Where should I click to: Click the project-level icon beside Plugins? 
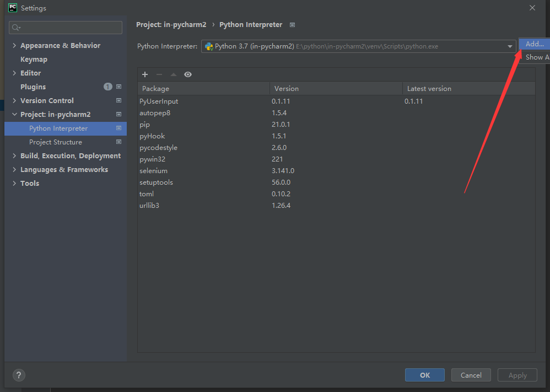click(119, 87)
